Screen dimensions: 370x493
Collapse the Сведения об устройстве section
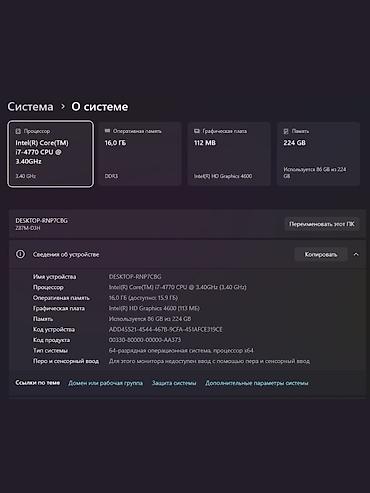356,254
